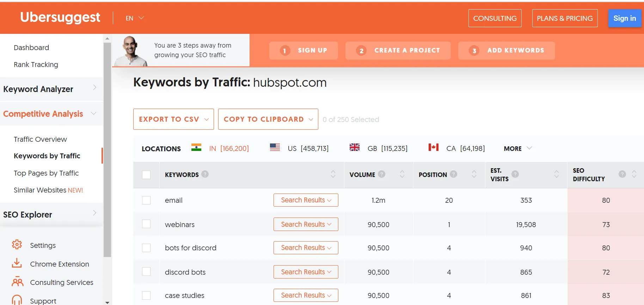644x305 pixels.
Task: Open the Export to CSV dropdown
Action: pos(173,119)
